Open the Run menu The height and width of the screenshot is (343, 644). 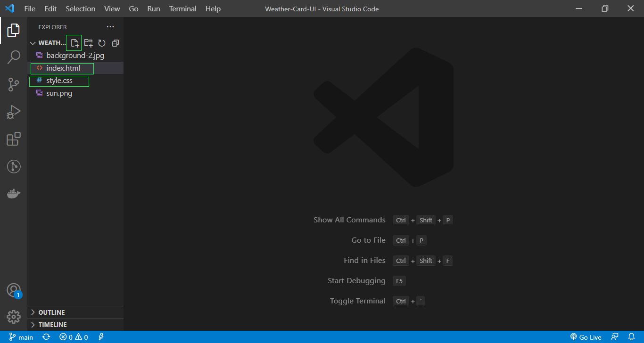(x=154, y=8)
